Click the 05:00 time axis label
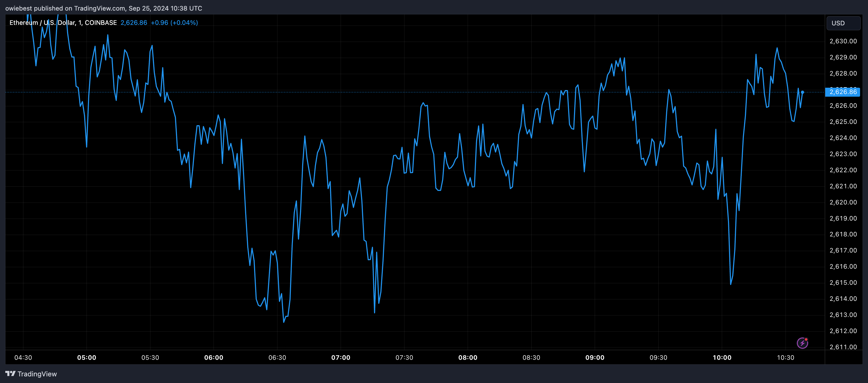The width and height of the screenshot is (868, 383). point(87,357)
